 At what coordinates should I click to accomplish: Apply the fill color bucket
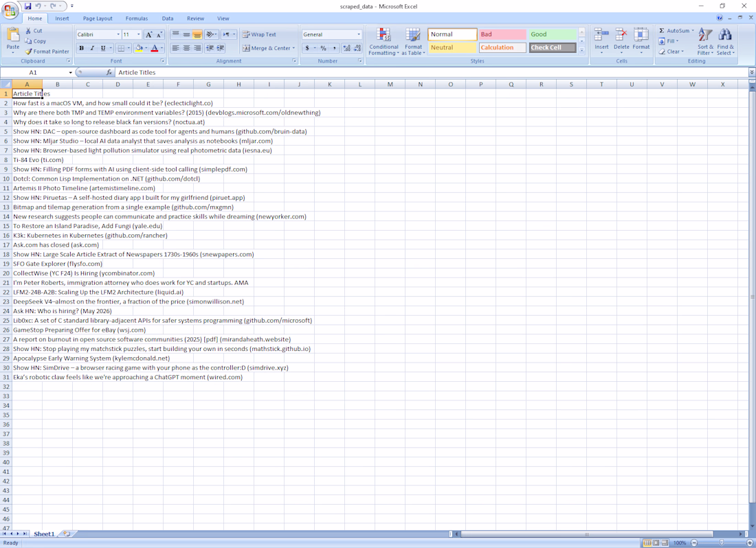coord(139,48)
